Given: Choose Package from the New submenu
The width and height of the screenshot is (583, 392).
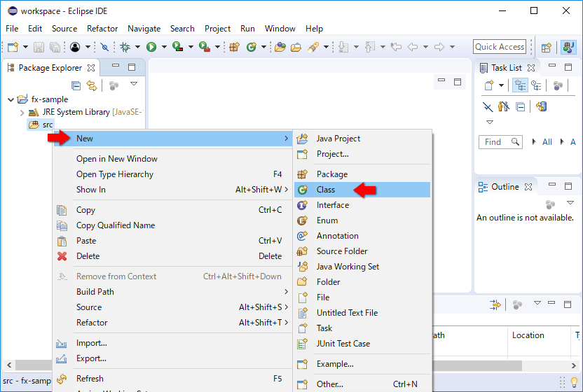Looking at the screenshot, I should click(x=362, y=174).
